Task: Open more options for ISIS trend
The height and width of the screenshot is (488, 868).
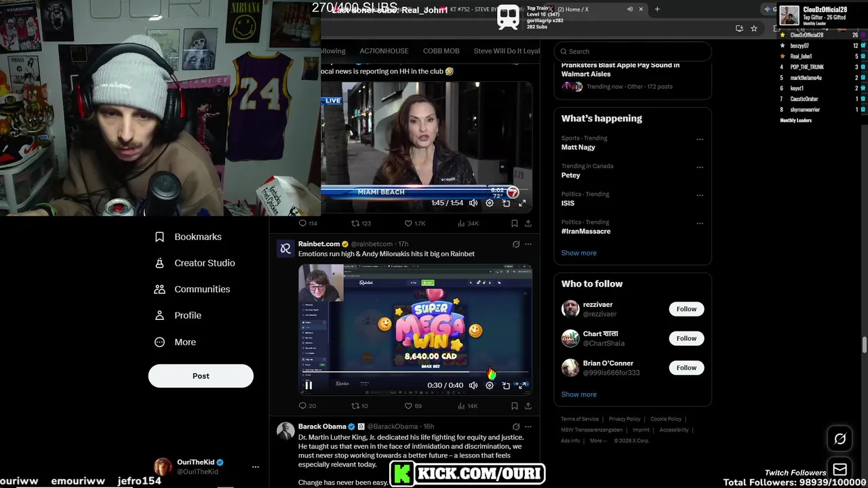Action: point(700,196)
